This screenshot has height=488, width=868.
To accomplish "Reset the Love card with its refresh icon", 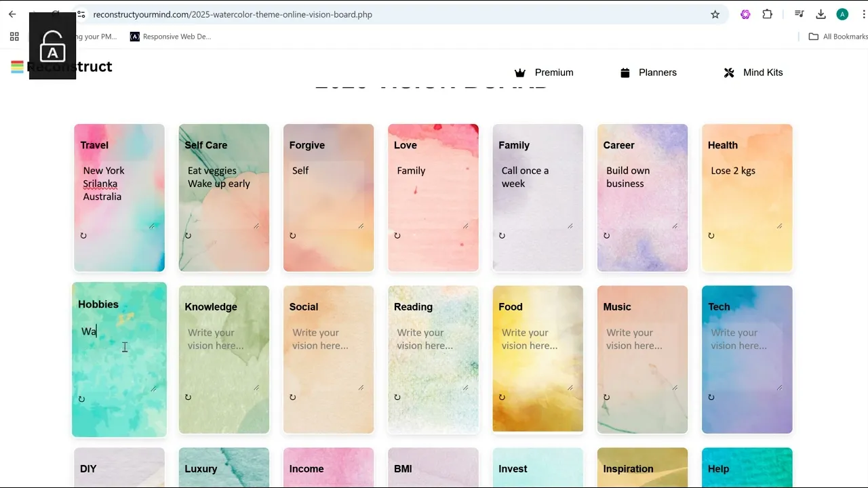I will coord(397,236).
